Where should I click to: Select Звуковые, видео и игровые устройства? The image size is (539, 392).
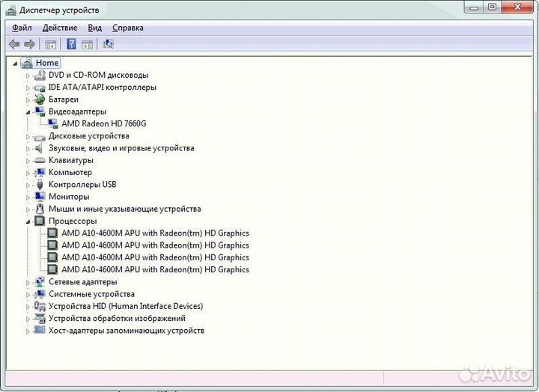coord(121,148)
